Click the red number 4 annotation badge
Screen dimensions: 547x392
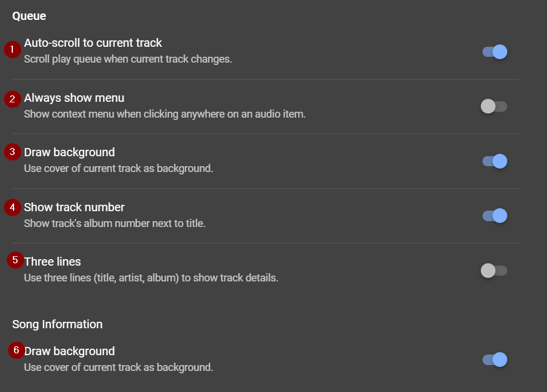point(12,207)
